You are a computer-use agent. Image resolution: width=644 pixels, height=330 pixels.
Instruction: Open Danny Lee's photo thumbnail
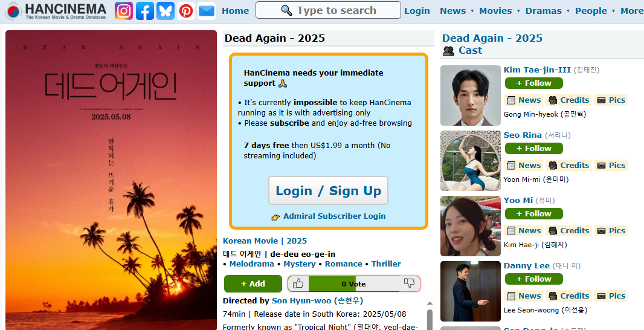coord(471,291)
